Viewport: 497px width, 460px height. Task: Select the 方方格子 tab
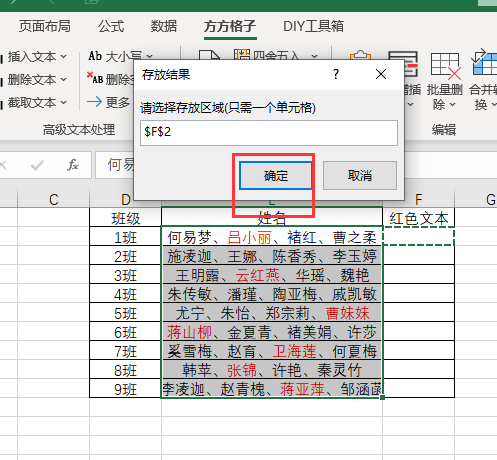click(230, 26)
